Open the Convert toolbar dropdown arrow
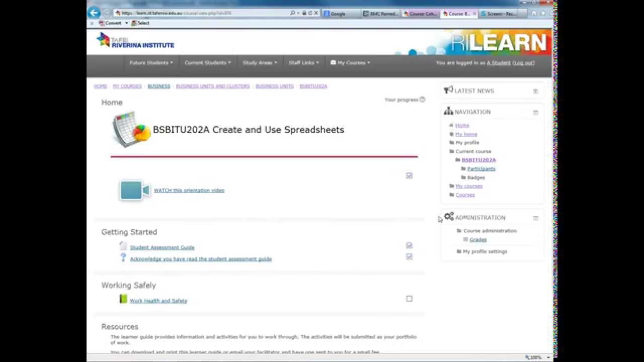Viewport: 644px width, 362px height. coord(126,23)
